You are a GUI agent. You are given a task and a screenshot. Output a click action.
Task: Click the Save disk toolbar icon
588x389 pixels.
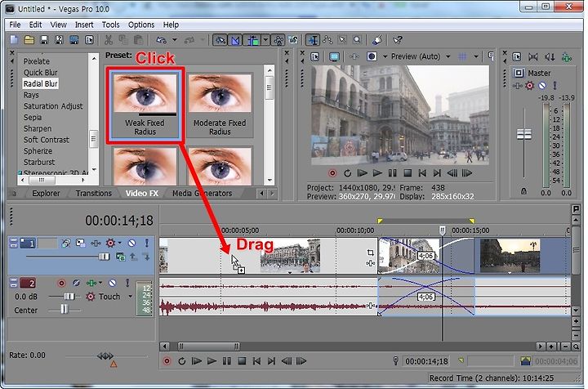point(44,40)
